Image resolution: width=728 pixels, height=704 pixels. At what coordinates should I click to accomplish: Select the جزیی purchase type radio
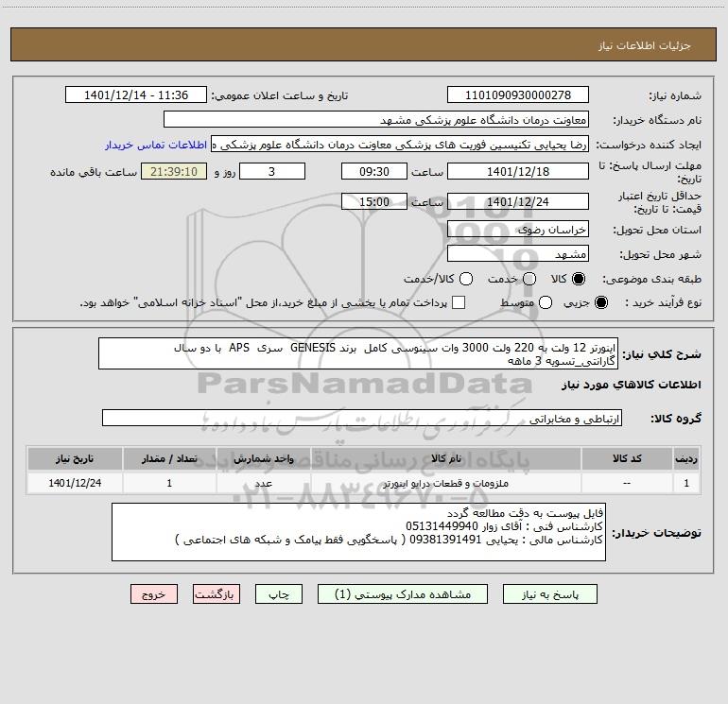[601, 302]
